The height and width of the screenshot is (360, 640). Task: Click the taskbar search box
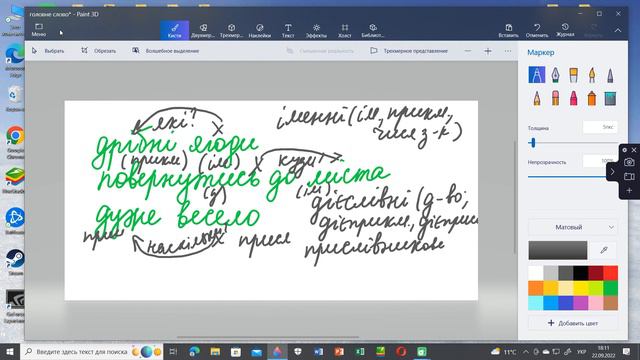91,351
